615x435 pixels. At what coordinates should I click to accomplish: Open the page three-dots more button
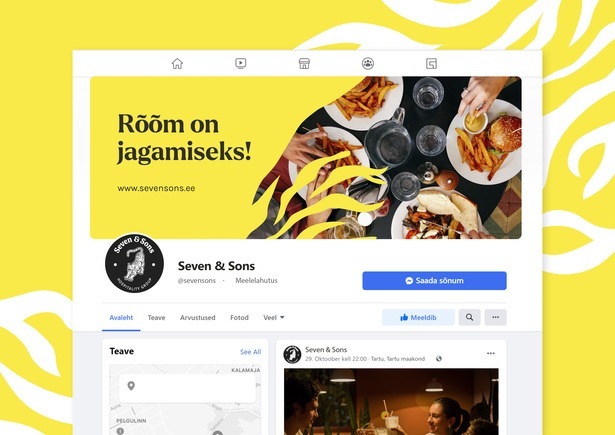click(495, 317)
